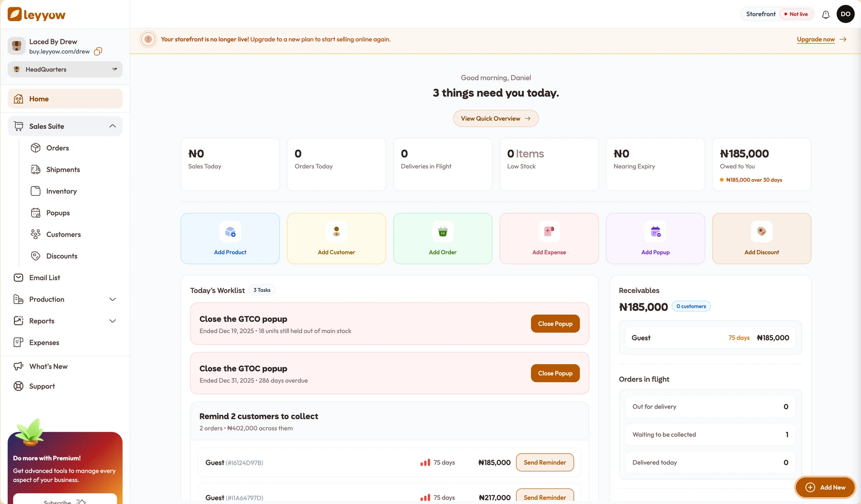The image size is (861, 504).
Task: Click the Add Order basket icon
Action: [x=443, y=232]
